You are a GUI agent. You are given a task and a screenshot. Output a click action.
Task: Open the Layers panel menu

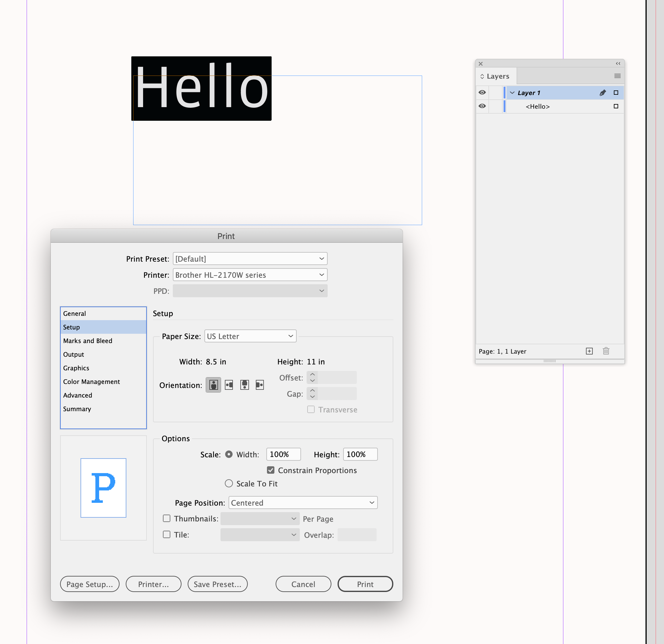(617, 76)
